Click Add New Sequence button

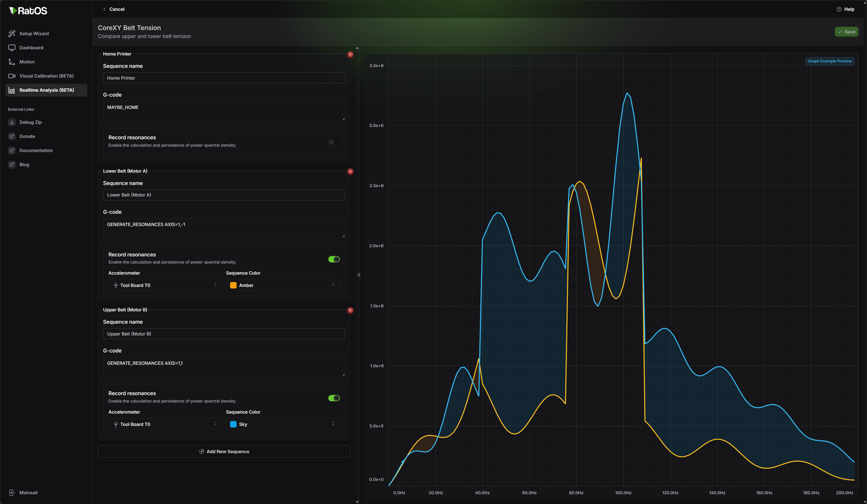click(224, 451)
